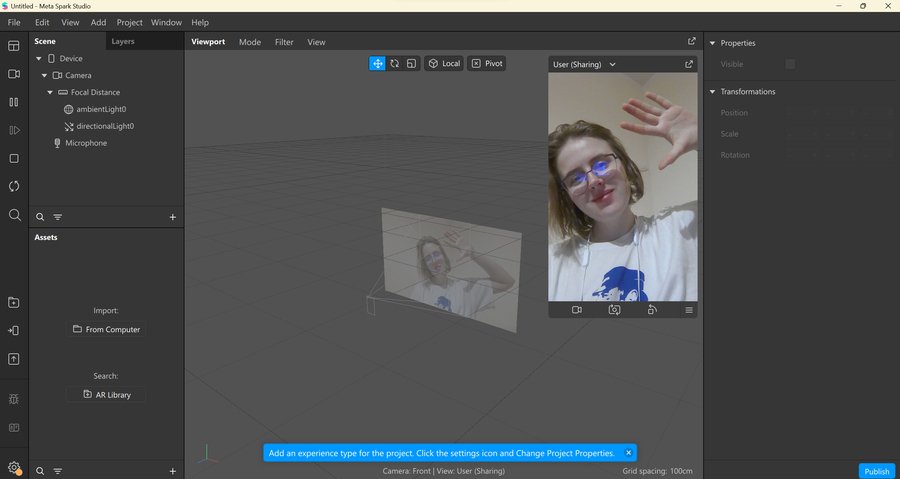Click the test on device icon
This screenshot has width=900, height=479.
click(14, 330)
